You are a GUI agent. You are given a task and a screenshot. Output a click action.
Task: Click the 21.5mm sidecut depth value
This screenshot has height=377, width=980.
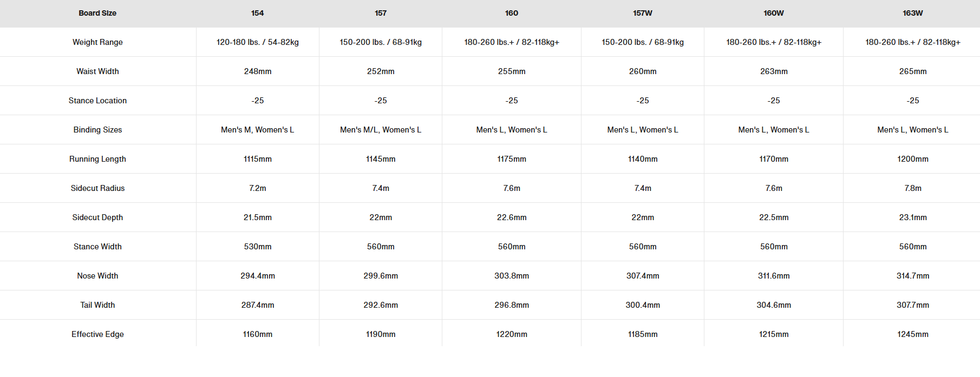tap(257, 217)
